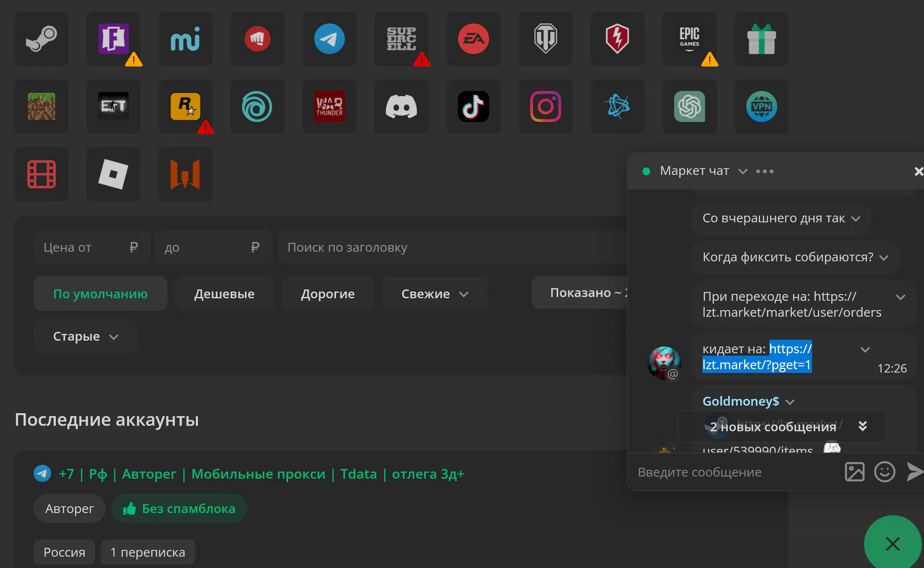Click the 1 переписка tag

click(x=148, y=552)
